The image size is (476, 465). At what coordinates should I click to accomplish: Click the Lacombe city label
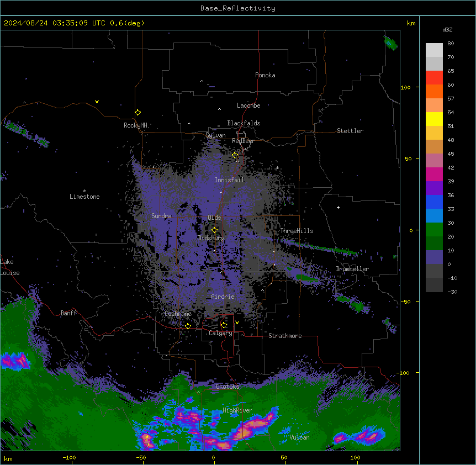(x=248, y=105)
